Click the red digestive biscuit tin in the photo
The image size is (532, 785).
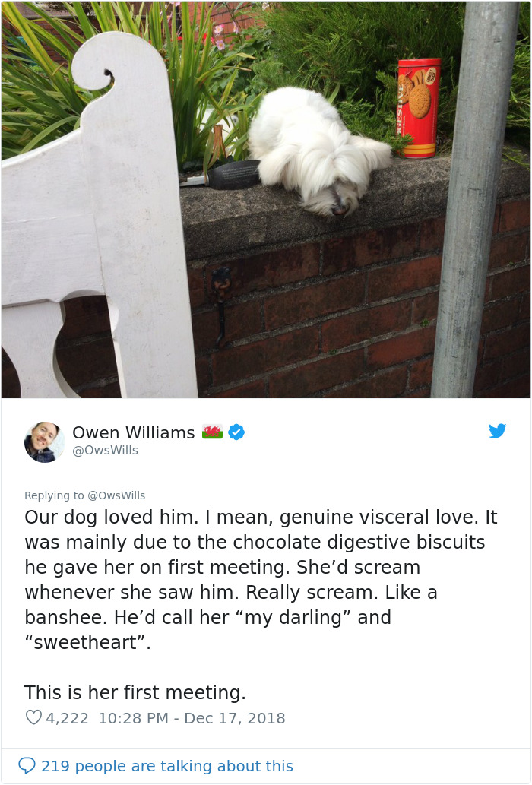click(x=419, y=108)
